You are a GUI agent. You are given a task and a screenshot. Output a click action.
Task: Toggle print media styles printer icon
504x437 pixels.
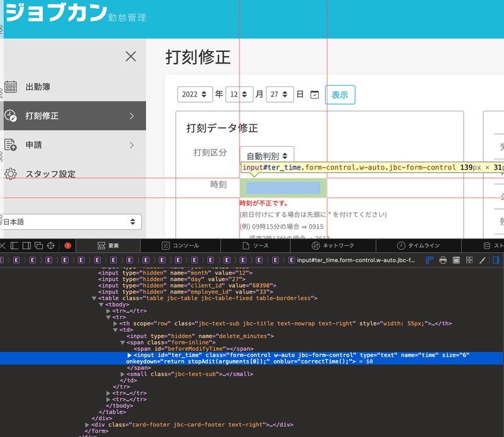point(443,260)
